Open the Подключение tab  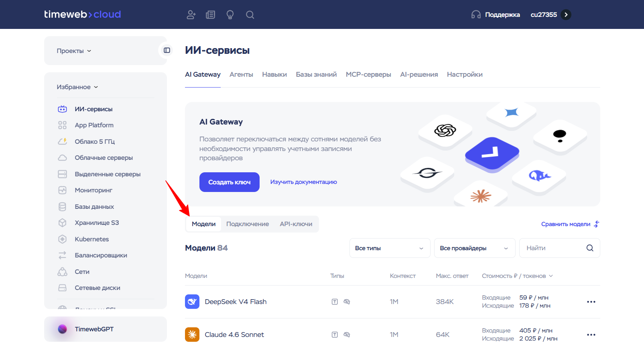(248, 224)
